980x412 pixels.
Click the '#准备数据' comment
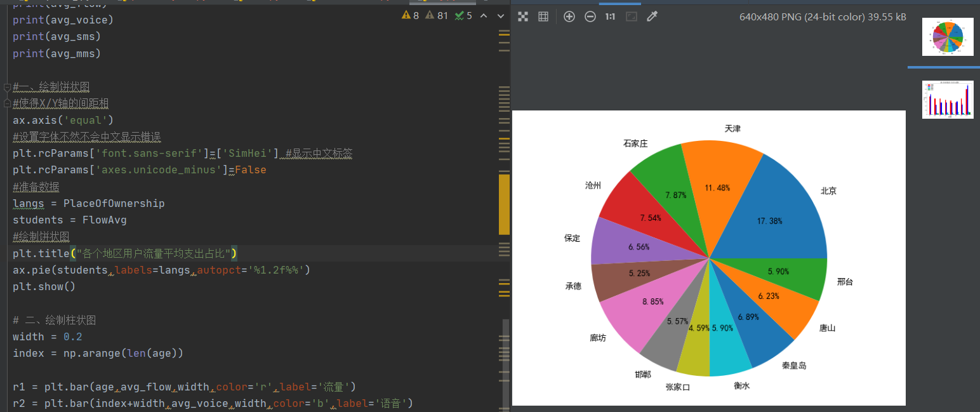pos(36,187)
